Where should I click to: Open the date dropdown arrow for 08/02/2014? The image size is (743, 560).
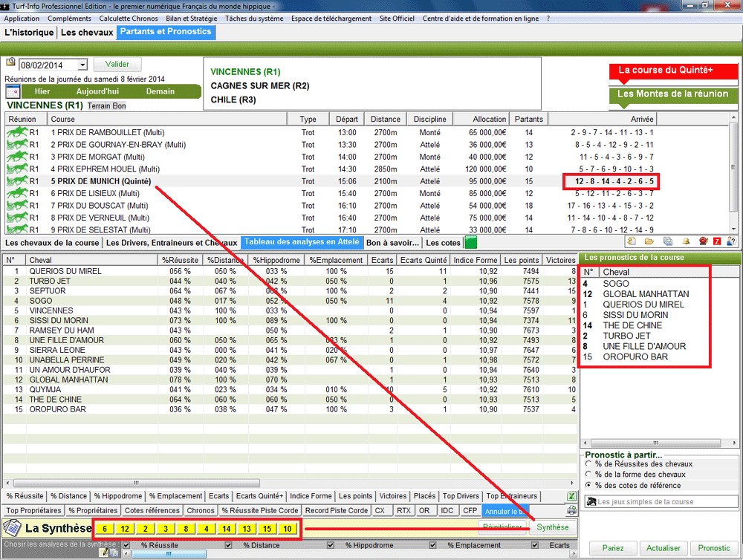point(82,65)
